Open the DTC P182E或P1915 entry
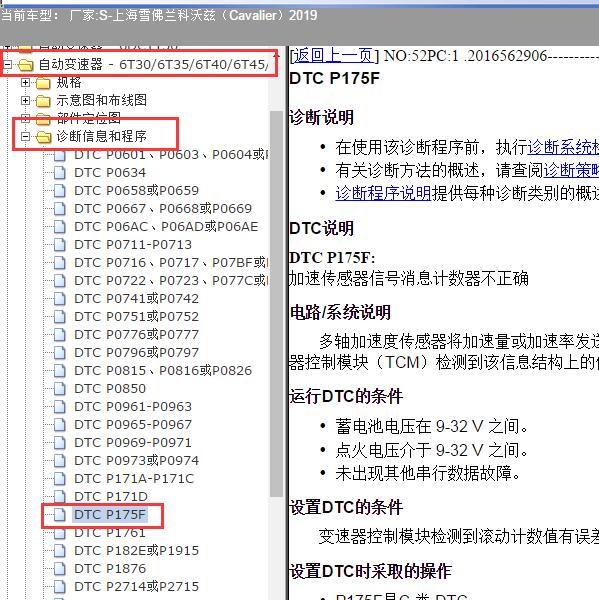The height and width of the screenshot is (600, 599). [x=136, y=551]
